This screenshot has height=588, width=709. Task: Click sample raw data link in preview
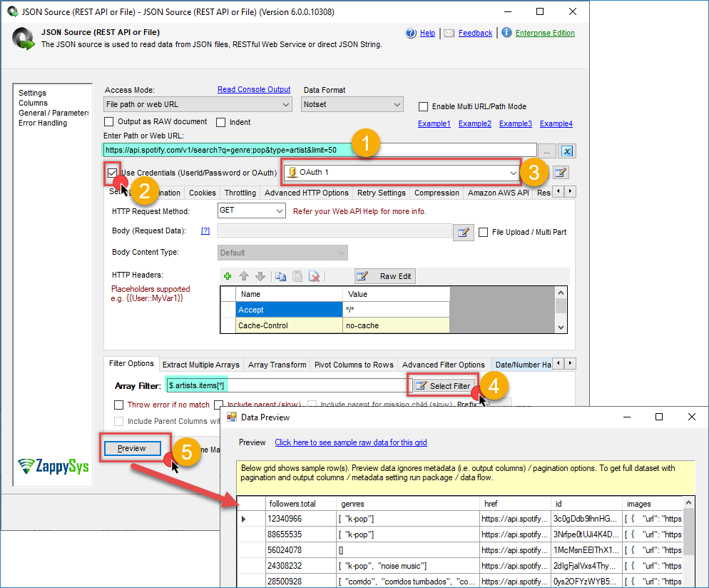point(351,442)
